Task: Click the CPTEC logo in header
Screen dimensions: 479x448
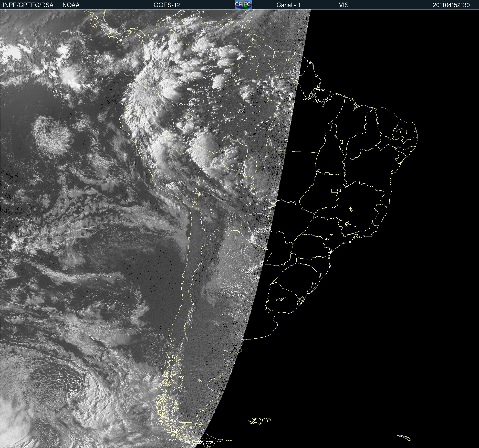Action: 243,5
